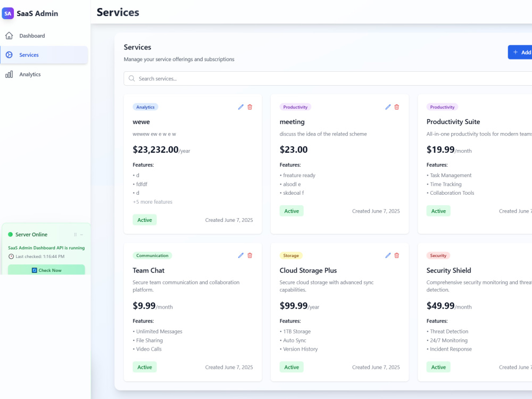Click the clock icon by Last checked
Image resolution: width=532 pixels, height=399 pixels.
click(x=11, y=256)
